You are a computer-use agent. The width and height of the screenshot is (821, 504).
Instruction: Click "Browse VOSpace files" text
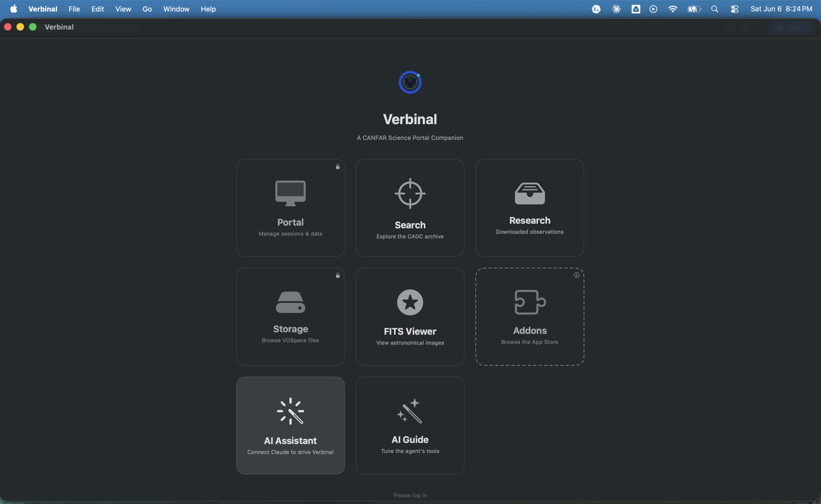pos(290,340)
